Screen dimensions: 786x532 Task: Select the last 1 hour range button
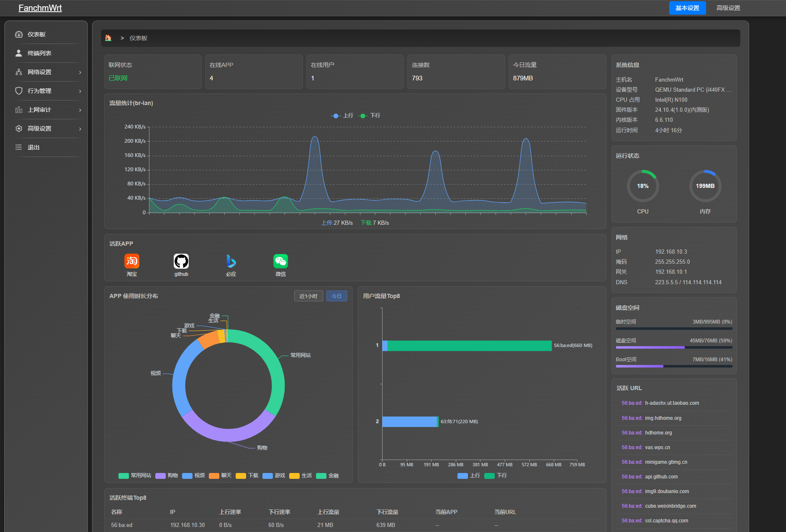point(308,296)
